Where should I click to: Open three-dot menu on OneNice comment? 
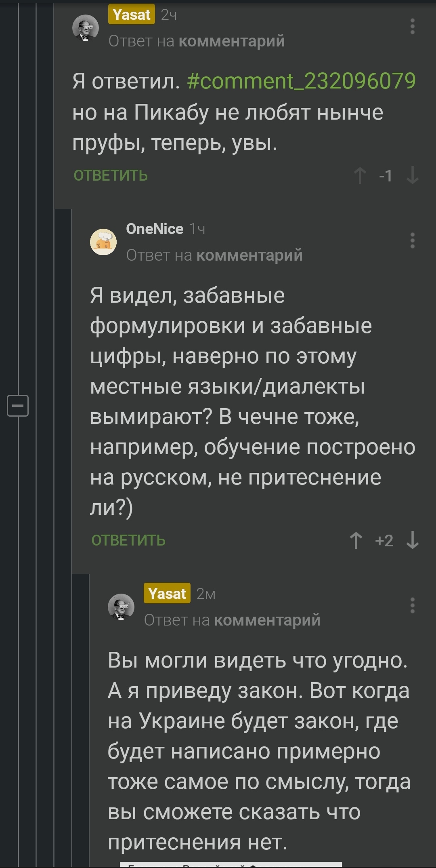tap(412, 241)
